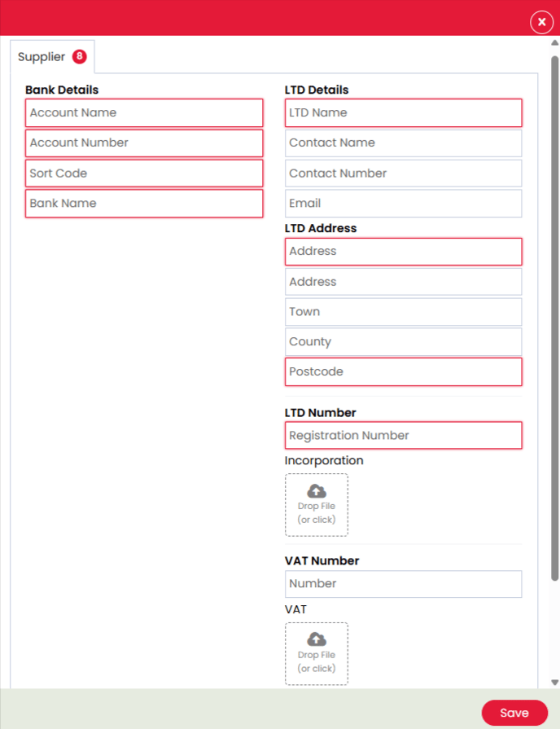Click the Contact Number field
560x729 pixels.
click(403, 173)
